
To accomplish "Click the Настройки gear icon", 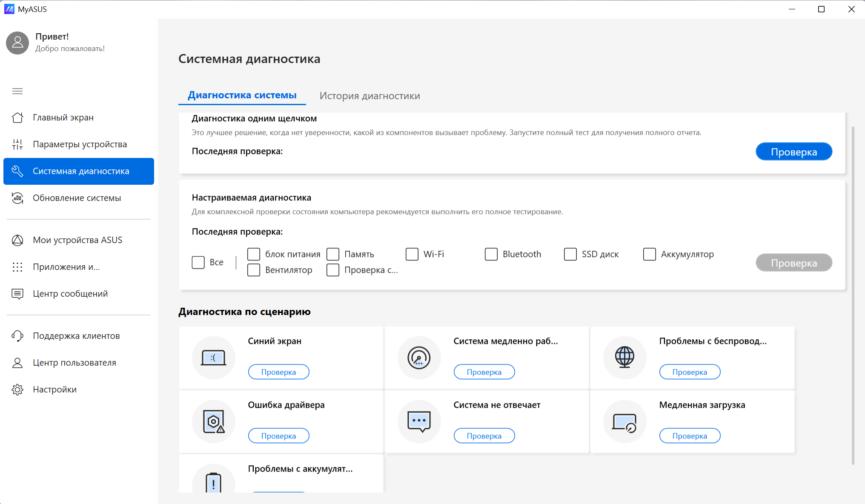I will [17, 389].
